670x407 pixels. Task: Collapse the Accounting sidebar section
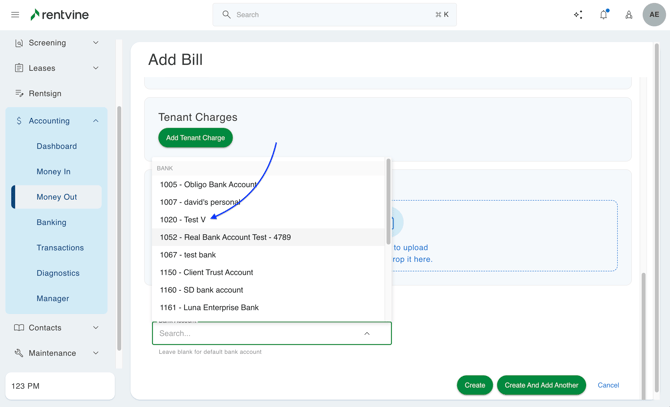(96, 121)
